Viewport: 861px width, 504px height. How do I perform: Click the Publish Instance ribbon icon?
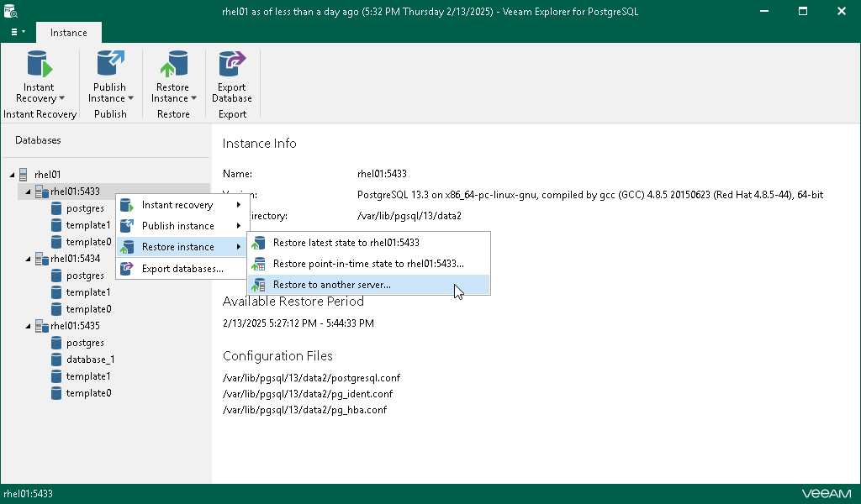(x=109, y=65)
